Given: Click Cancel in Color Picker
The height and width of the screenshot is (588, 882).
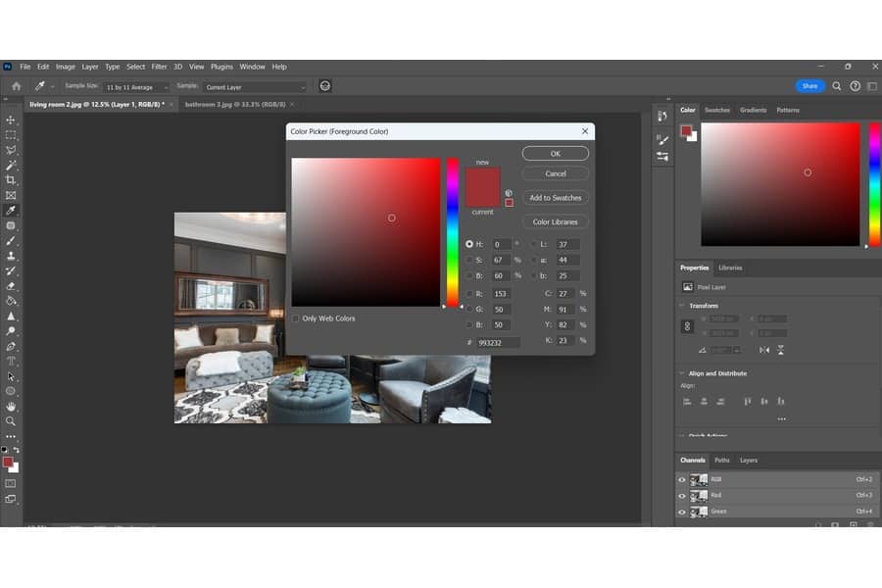Looking at the screenshot, I should [x=556, y=173].
